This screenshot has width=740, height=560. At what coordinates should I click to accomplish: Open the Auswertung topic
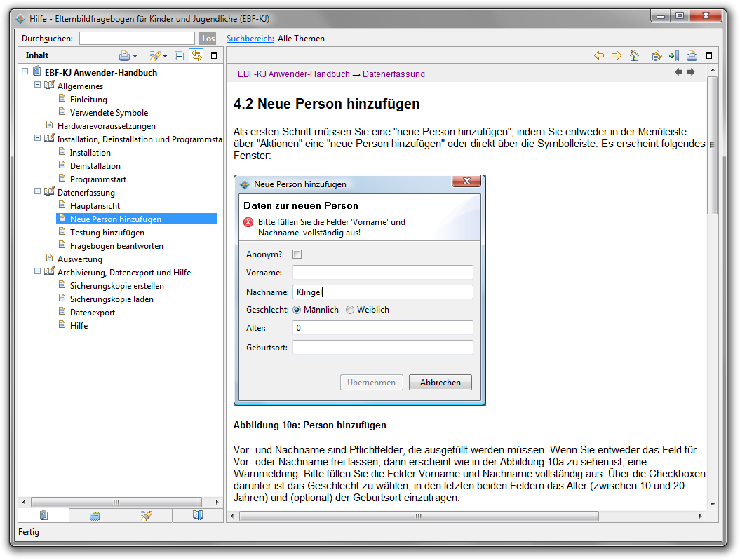click(80, 259)
